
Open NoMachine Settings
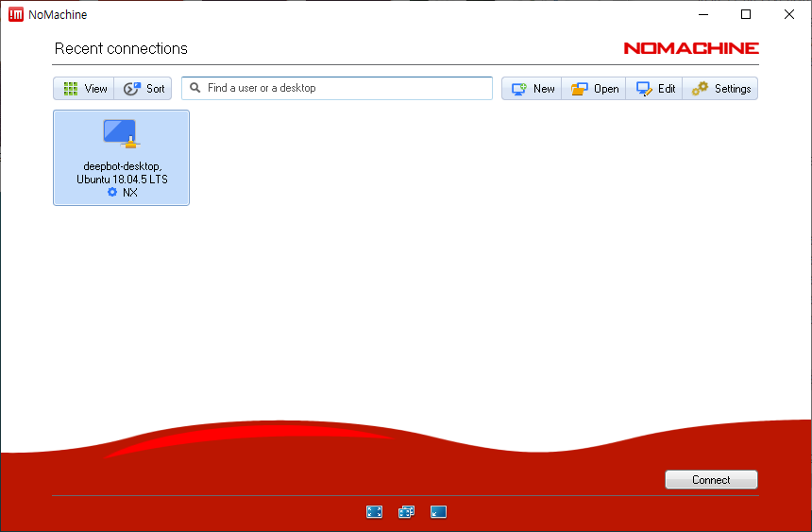720,89
